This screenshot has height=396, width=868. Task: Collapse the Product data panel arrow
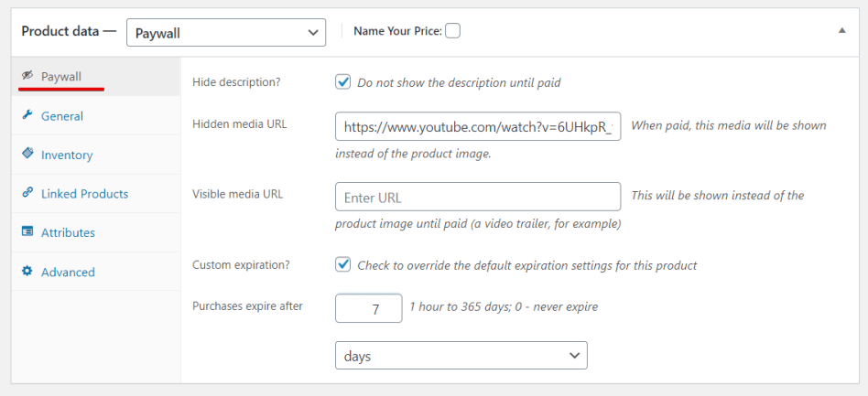pyautogui.click(x=841, y=30)
